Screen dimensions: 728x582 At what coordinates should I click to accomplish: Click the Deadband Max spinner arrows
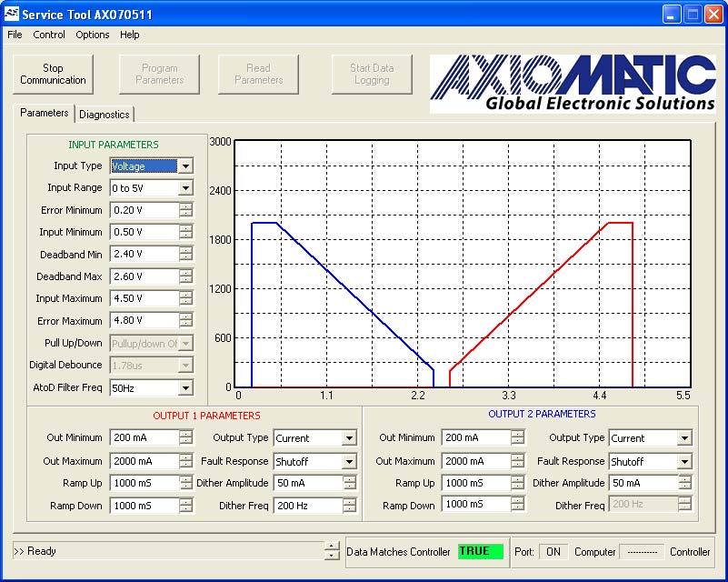(185, 276)
